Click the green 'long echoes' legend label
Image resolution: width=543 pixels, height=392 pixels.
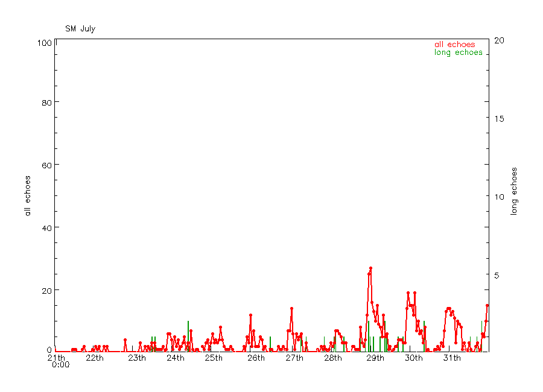[458, 52]
